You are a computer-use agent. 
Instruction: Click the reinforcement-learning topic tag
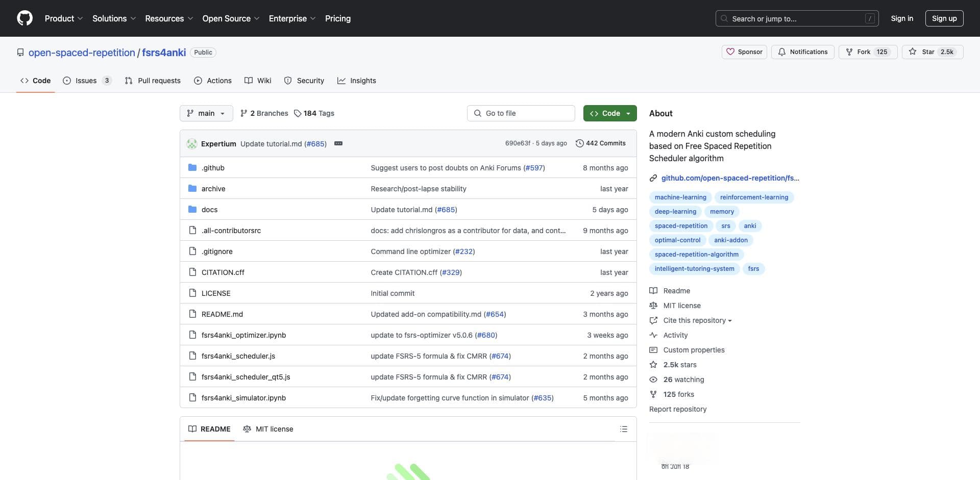tap(754, 197)
